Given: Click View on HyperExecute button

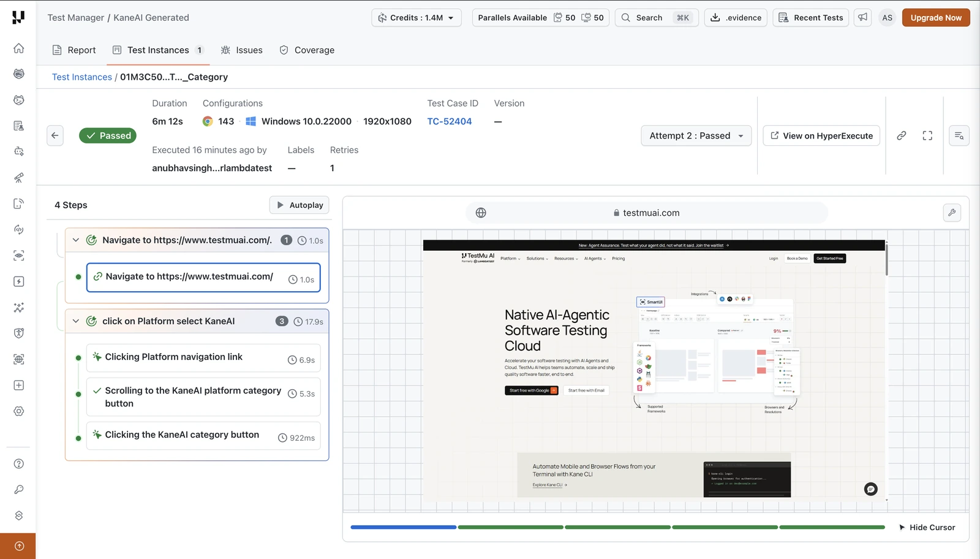Looking at the screenshot, I should 821,135.
